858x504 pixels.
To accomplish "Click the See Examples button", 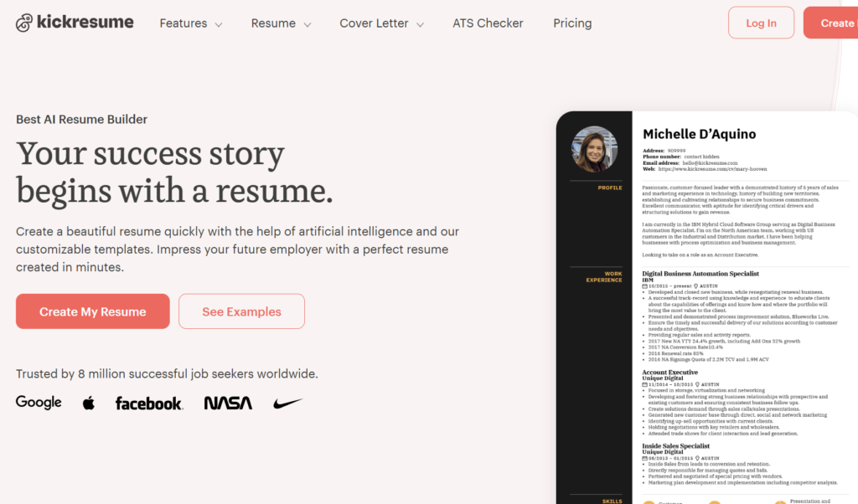I will coord(241,311).
